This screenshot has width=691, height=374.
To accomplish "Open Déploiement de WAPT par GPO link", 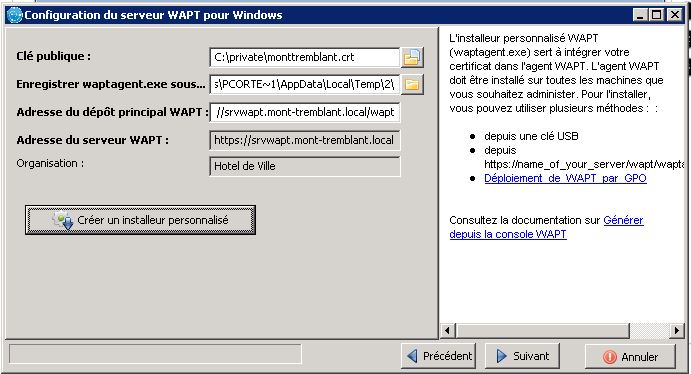I will click(x=565, y=178).
